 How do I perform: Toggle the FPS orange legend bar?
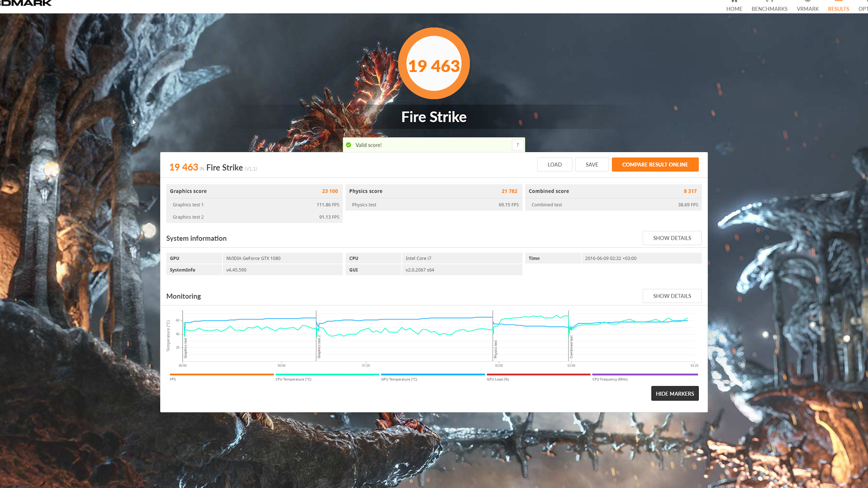[x=222, y=375]
